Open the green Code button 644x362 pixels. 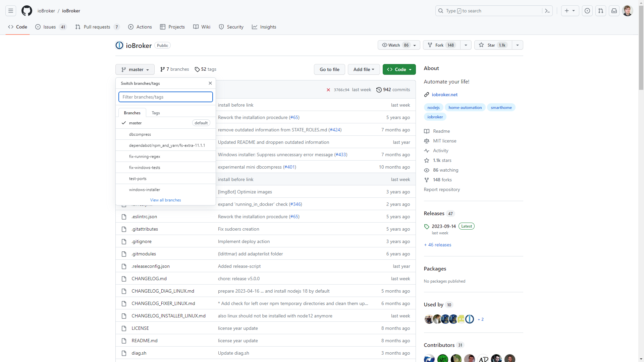tap(399, 69)
